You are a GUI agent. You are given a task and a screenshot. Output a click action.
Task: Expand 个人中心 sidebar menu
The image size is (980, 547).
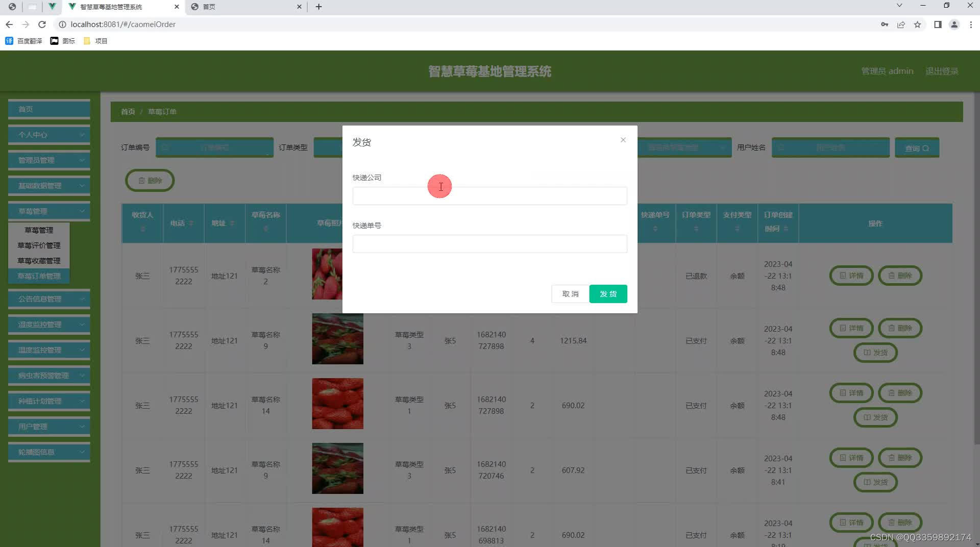tap(49, 135)
